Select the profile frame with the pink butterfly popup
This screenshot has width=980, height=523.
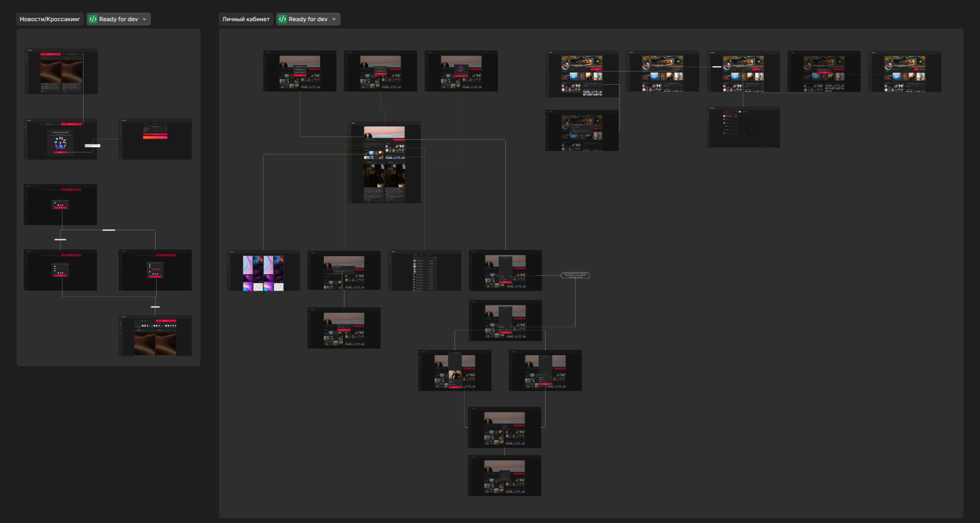click(461, 71)
